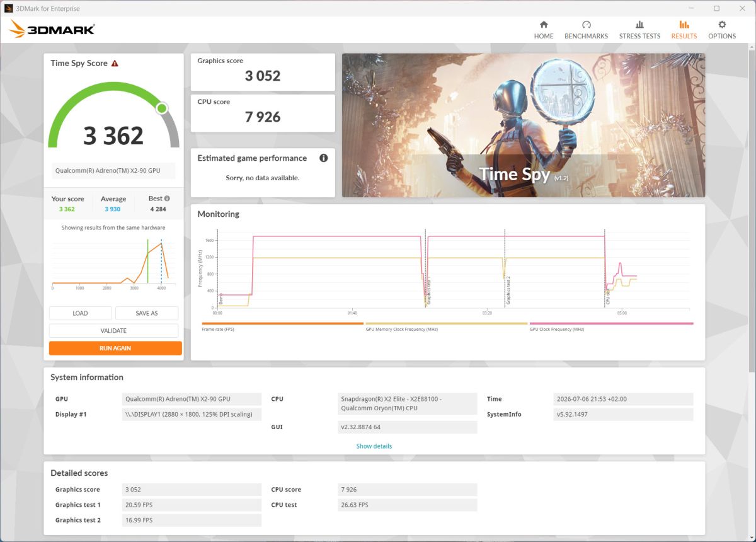Click the Qualcomm Adreno X2-90 GPU label under the gauge
Image resolution: width=756 pixels, height=542 pixels.
click(113, 171)
